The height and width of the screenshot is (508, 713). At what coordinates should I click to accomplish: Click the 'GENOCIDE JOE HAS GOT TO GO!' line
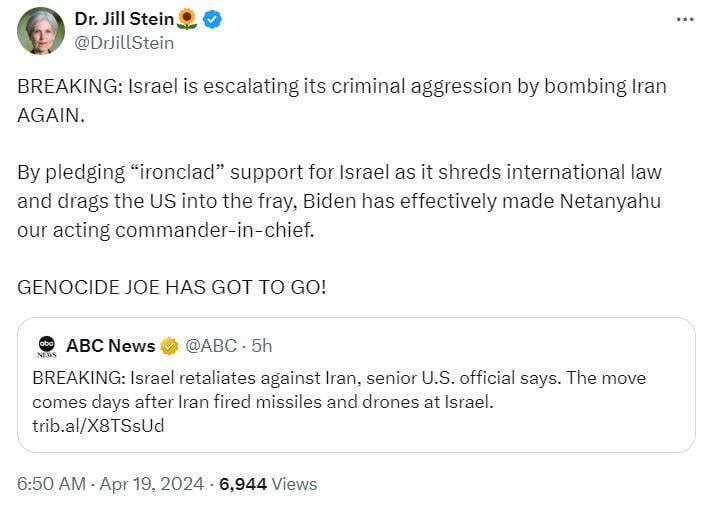pos(171,287)
